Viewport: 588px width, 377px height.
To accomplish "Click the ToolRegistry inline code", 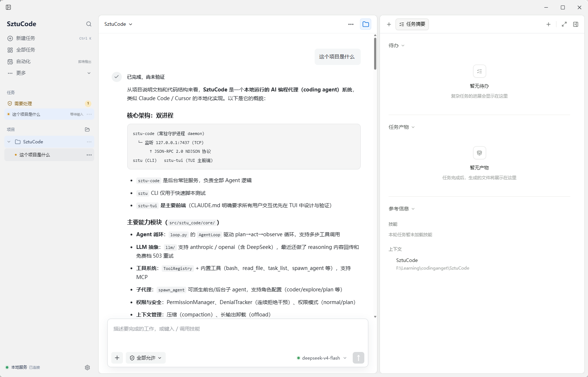I will [x=178, y=269].
